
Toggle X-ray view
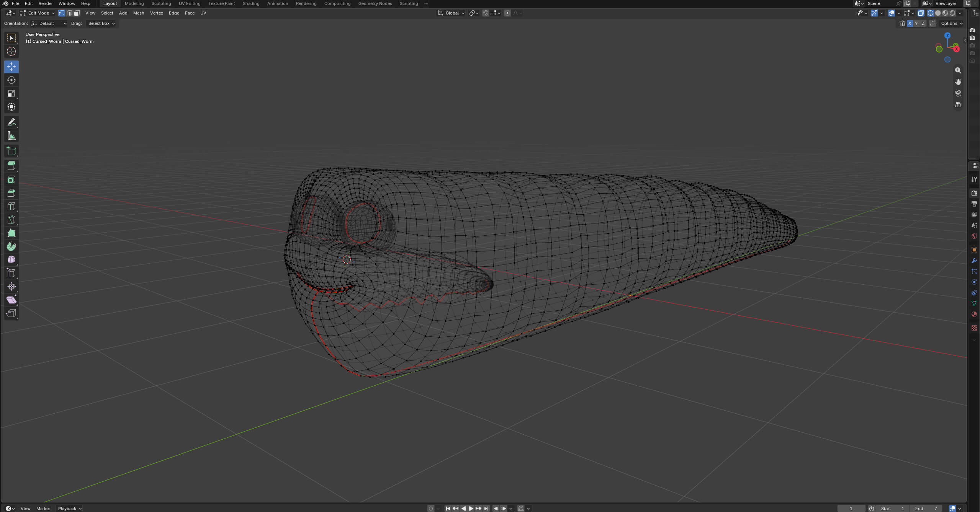click(921, 13)
